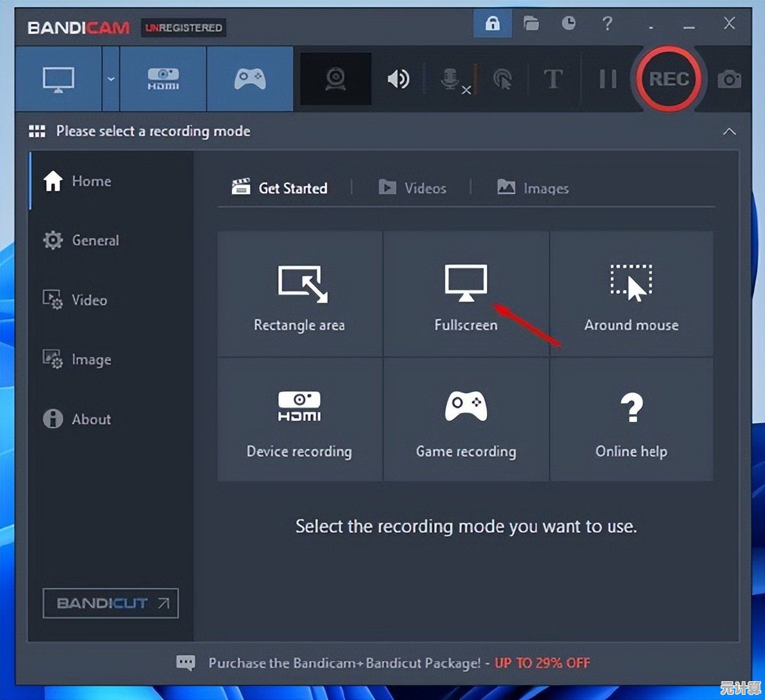Open General settings
765x700 pixels.
point(112,240)
